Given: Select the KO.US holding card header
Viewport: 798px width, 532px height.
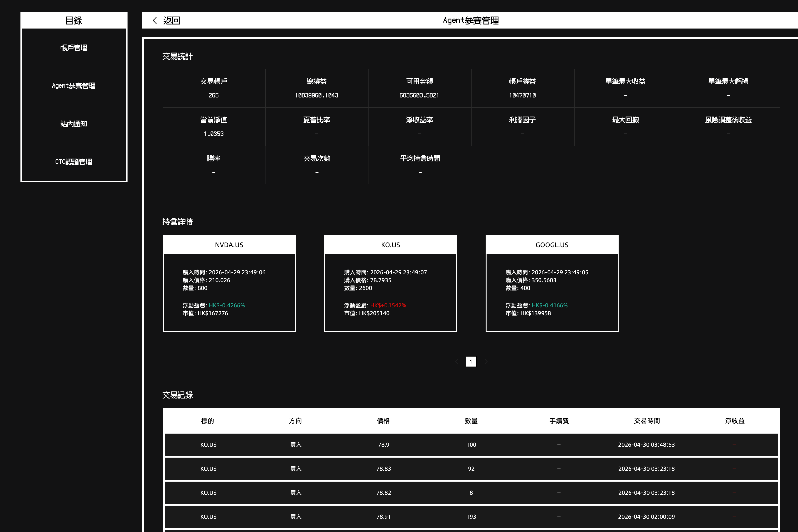Looking at the screenshot, I should click(x=390, y=245).
